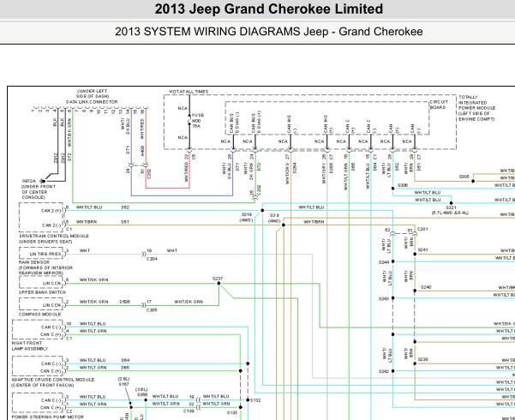
Task: Select 'ADAPTIVE CRUISE CONTROL MODULE' label
Action: click(53, 380)
